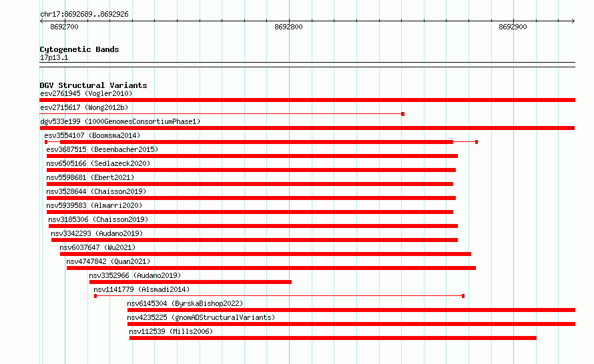Click nsv3352966 (Audano2019) label
Viewport: 594px width, 364px height.
pyautogui.click(x=135, y=275)
